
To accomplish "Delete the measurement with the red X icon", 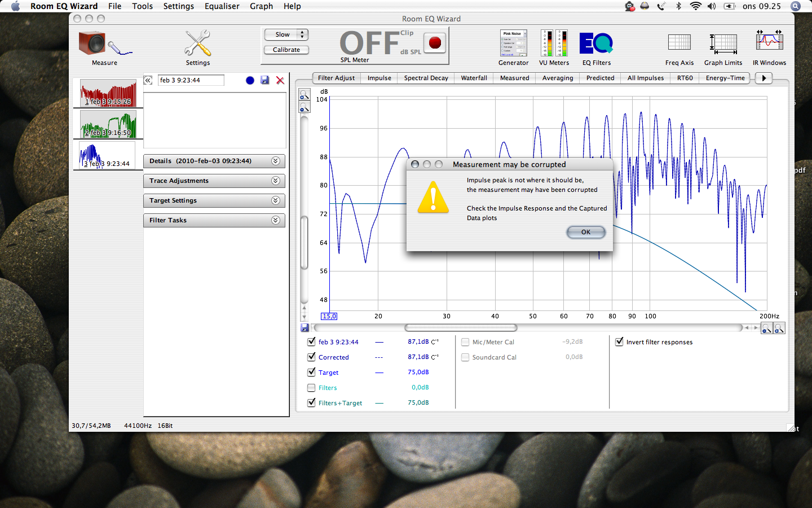I will (x=280, y=80).
